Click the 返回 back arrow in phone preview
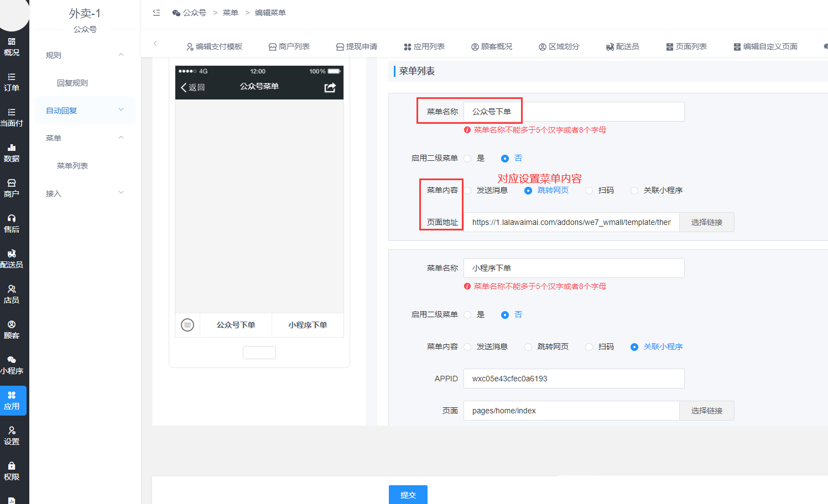 (192, 87)
